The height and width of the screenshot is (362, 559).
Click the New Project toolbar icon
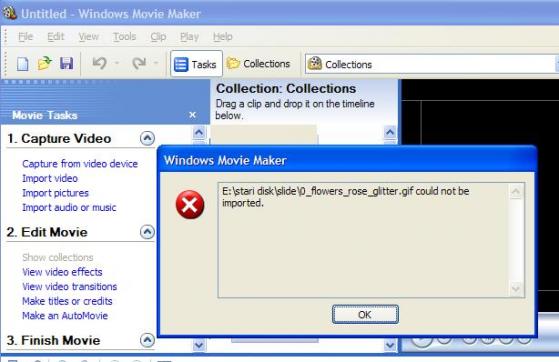click(22, 64)
